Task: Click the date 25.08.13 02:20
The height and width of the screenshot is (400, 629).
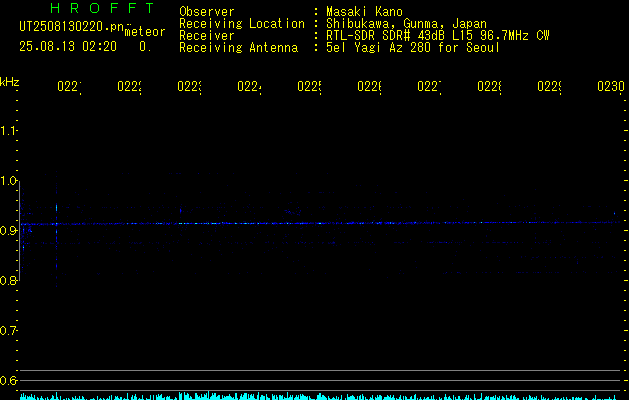Action: coord(68,46)
